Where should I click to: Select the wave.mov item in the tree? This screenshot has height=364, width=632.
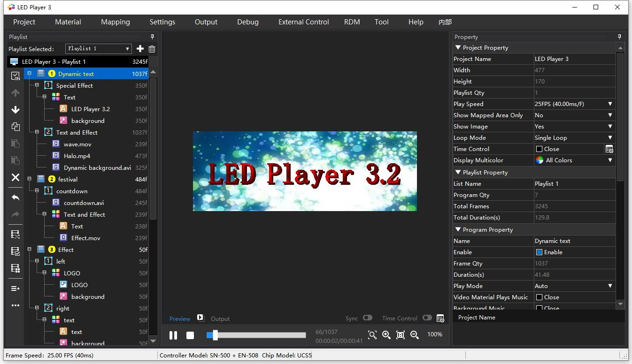[77, 144]
